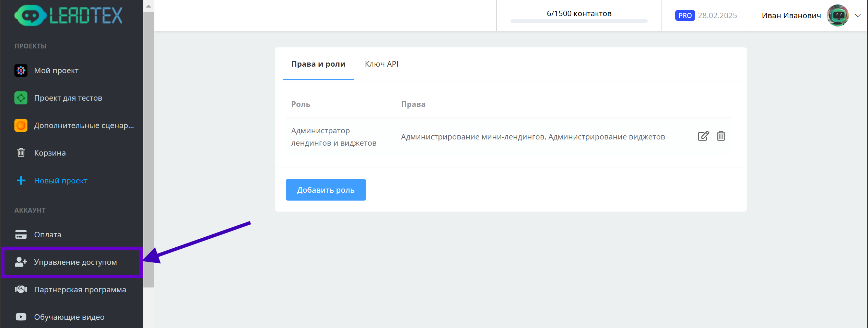Screen dimensions: 868x328
Task: Open the Иван Иванович profile menu
Action: (791, 15)
